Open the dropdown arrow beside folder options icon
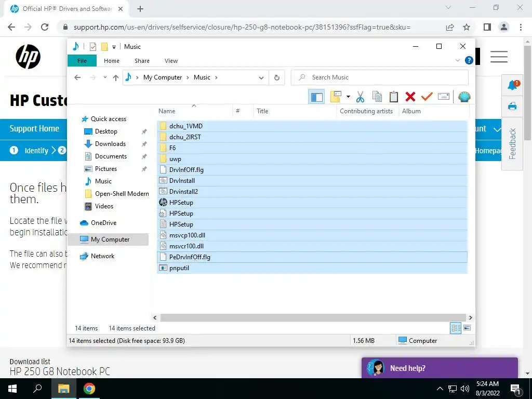The height and width of the screenshot is (399, 532). coord(348,97)
